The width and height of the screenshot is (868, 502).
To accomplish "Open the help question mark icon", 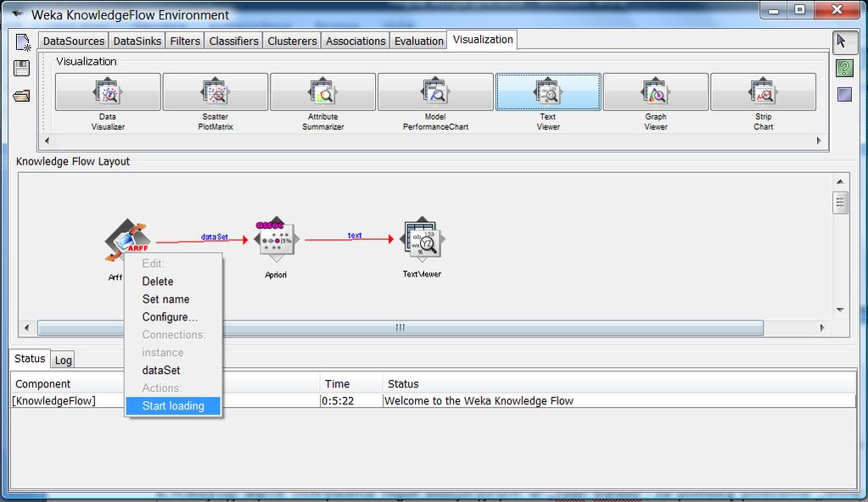I will point(844,69).
